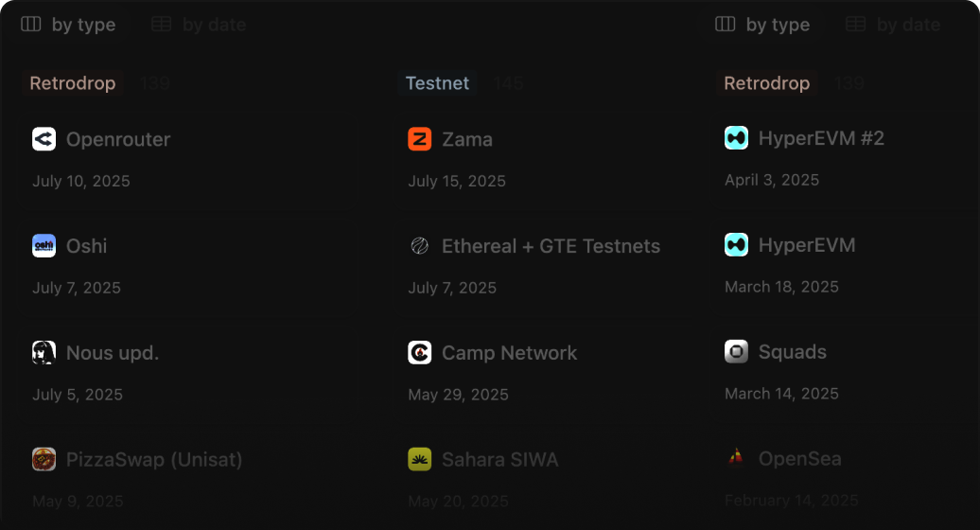
Task: Click the Sahara SIWA logo icon
Action: 420,460
